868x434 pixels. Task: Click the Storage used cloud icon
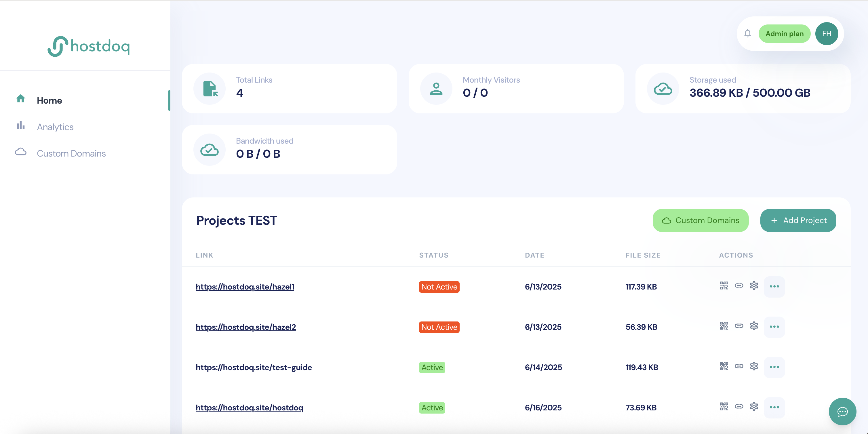pyautogui.click(x=663, y=89)
